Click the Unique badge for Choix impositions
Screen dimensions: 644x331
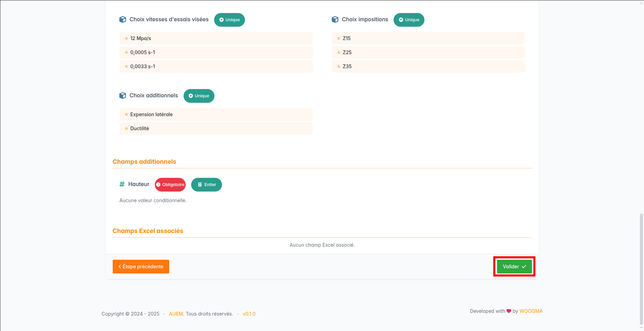click(x=409, y=20)
